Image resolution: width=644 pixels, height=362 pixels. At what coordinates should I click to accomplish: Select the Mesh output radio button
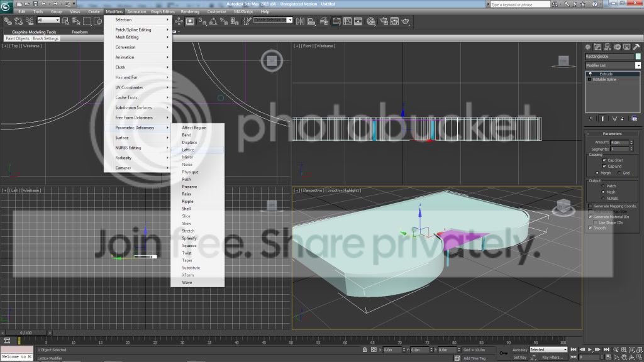603,192
